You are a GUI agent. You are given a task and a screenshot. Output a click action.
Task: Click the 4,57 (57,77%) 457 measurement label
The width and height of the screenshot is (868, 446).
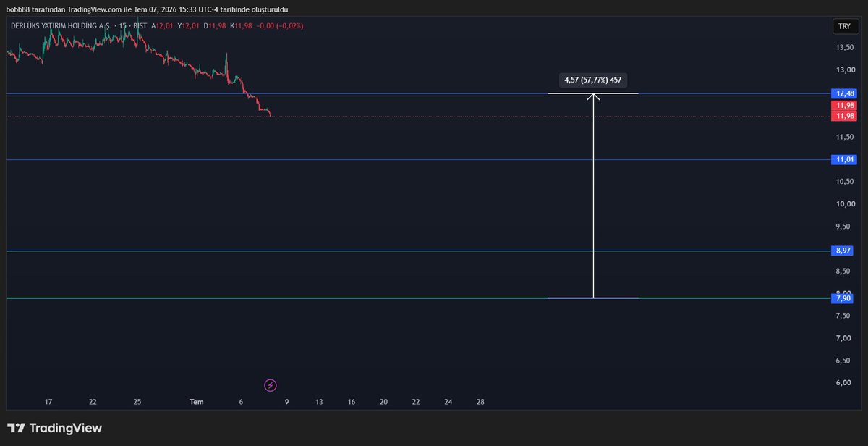coord(592,80)
